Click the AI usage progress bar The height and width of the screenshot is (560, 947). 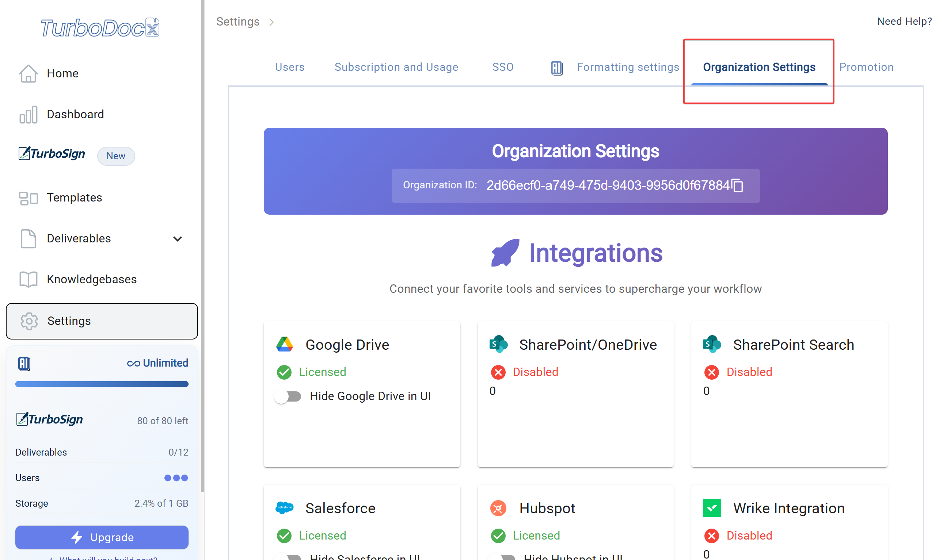(102, 384)
